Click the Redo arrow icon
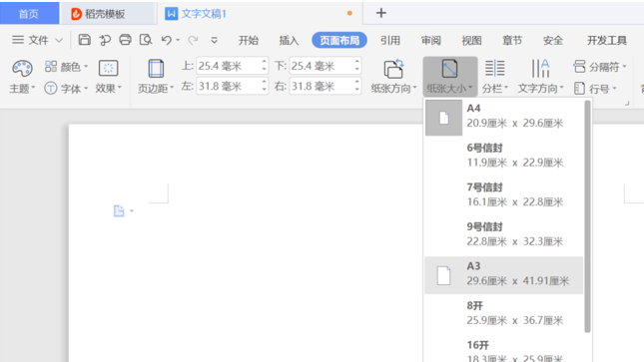 click(193, 40)
